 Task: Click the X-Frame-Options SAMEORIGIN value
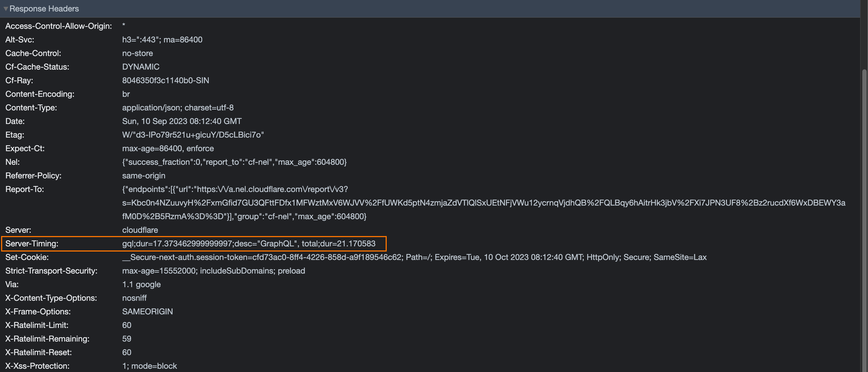[x=147, y=312]
